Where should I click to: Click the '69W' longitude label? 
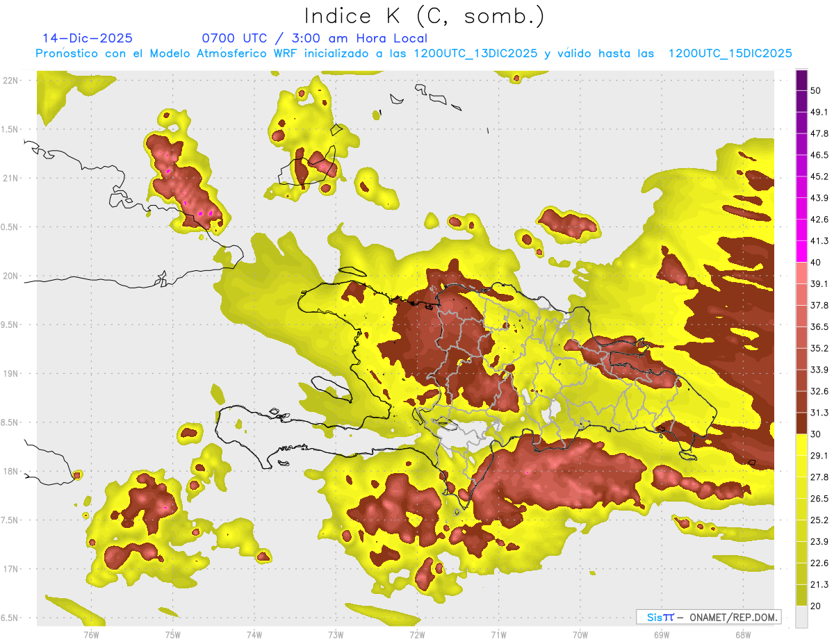[x=662, y=634]
